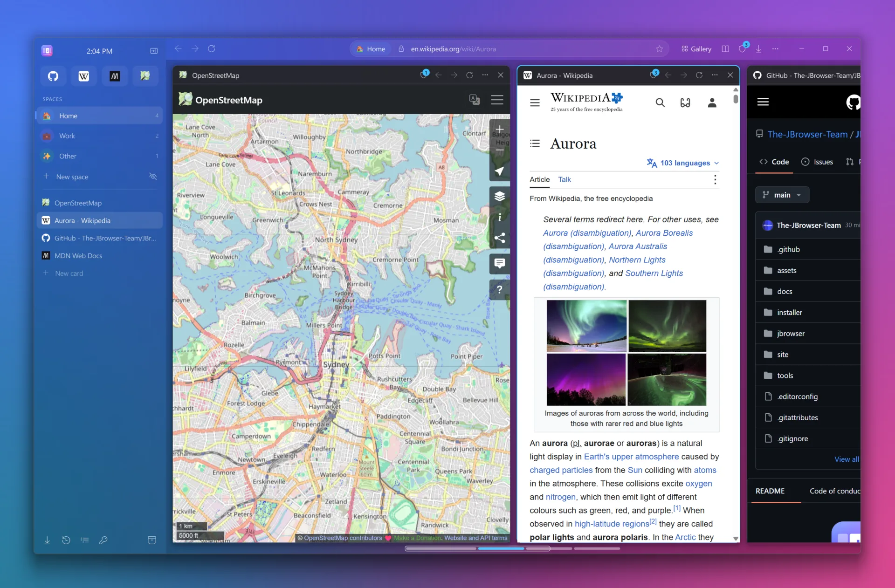Switch to Aurora - Wikipedia card in sidebar
Image resolution: width=895 pixels, height=588 pixels.
[99, 220]
